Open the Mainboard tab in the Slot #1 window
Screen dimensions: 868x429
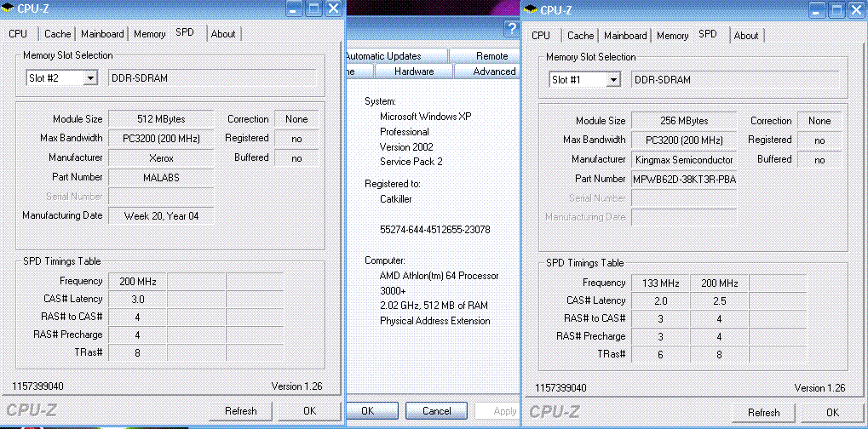point(625,36)
